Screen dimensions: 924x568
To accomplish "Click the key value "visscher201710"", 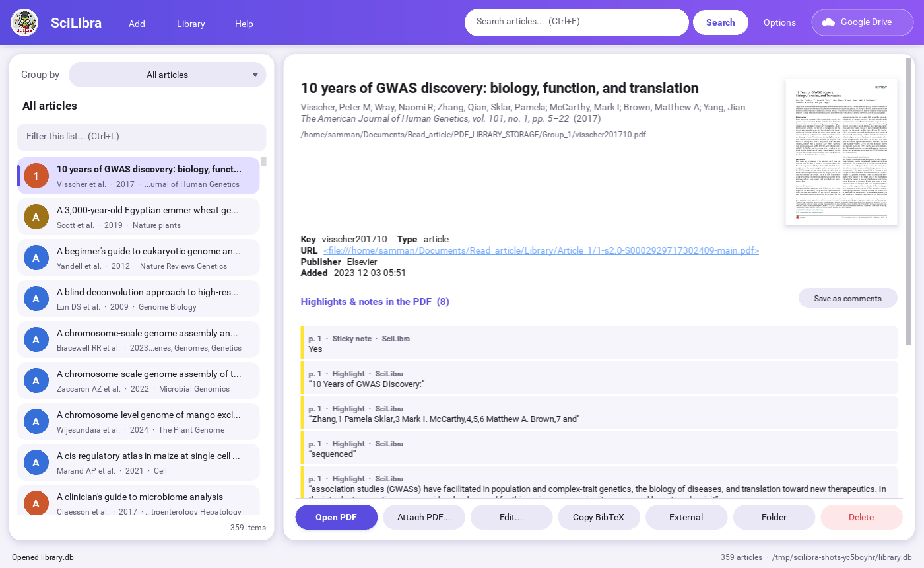I will tap(354, 239).
